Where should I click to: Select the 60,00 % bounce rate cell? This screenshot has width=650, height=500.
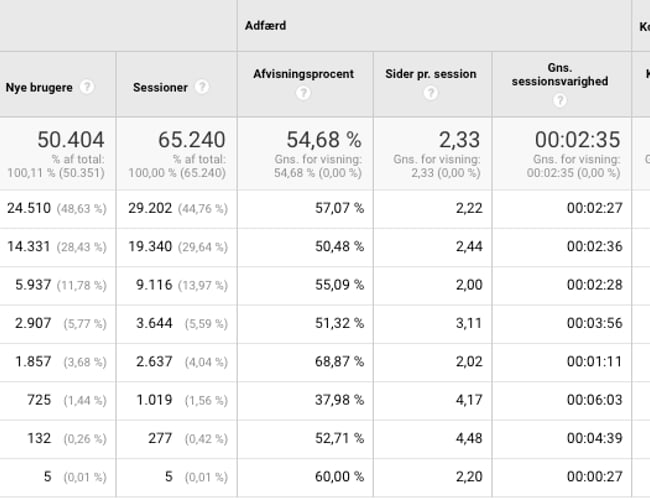click(x=336, y=478)
